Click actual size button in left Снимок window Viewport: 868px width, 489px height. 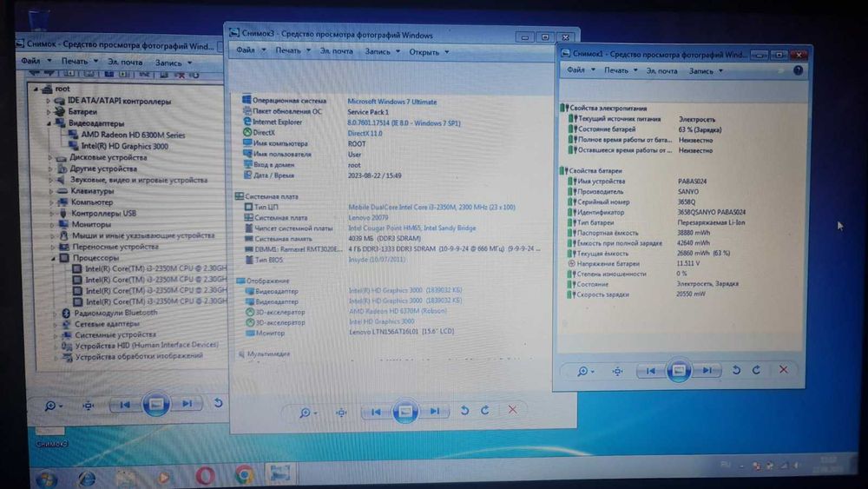coord(88,406)
